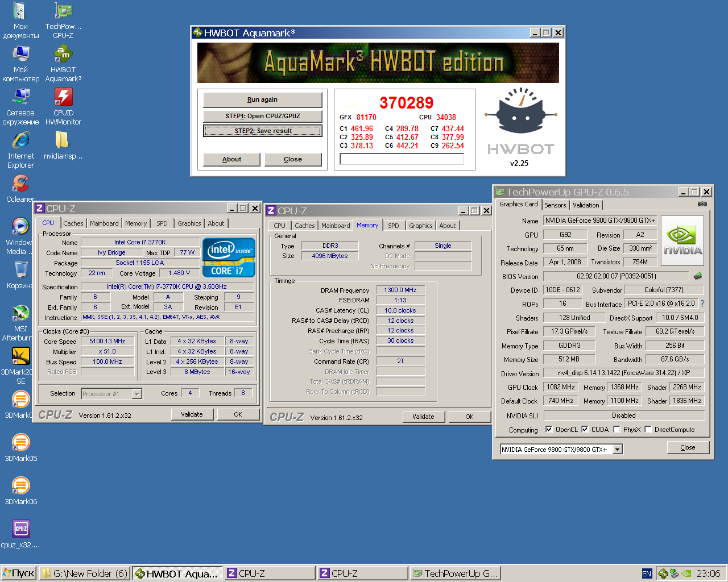Image resolution: width=728 pixels, height=582 pixels.
Task: Toggle the DirectCompute checkbox in GPU-Z
Action: tap(648, 430)
